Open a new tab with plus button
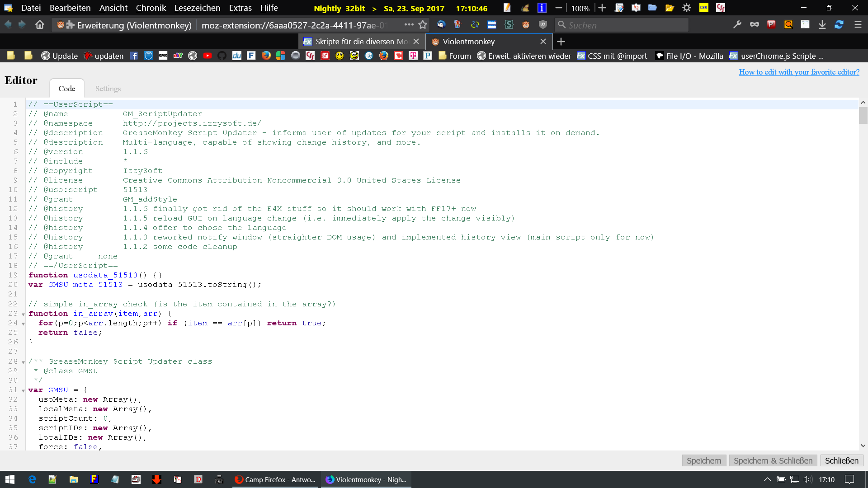Image resolution: width=868 pixels, height=488 pixels. [561, 42]
